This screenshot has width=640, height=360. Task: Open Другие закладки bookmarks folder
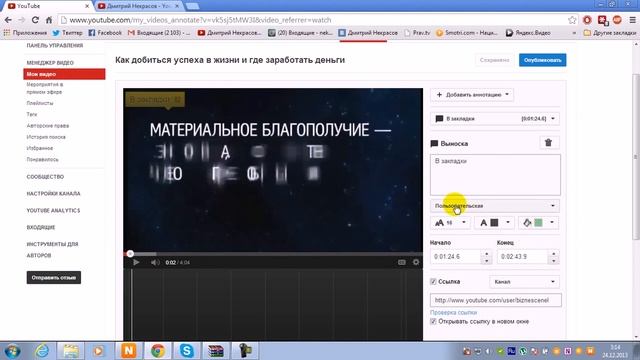coord(610,33)
